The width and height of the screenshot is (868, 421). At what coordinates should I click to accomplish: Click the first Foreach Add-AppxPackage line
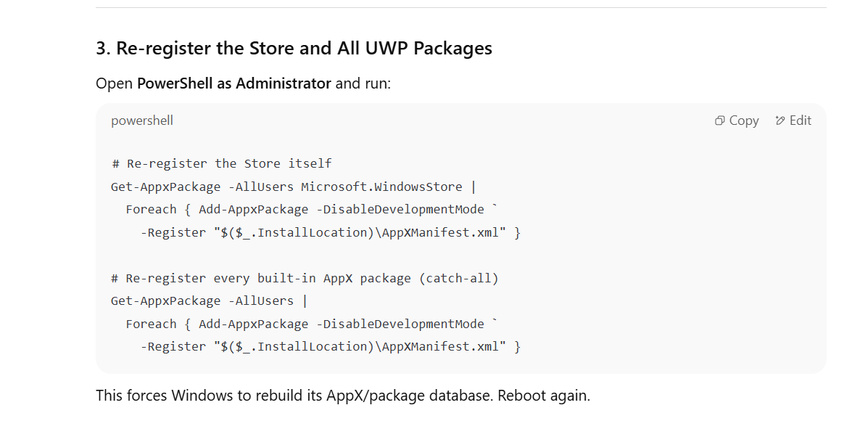[x=313, y=209]
